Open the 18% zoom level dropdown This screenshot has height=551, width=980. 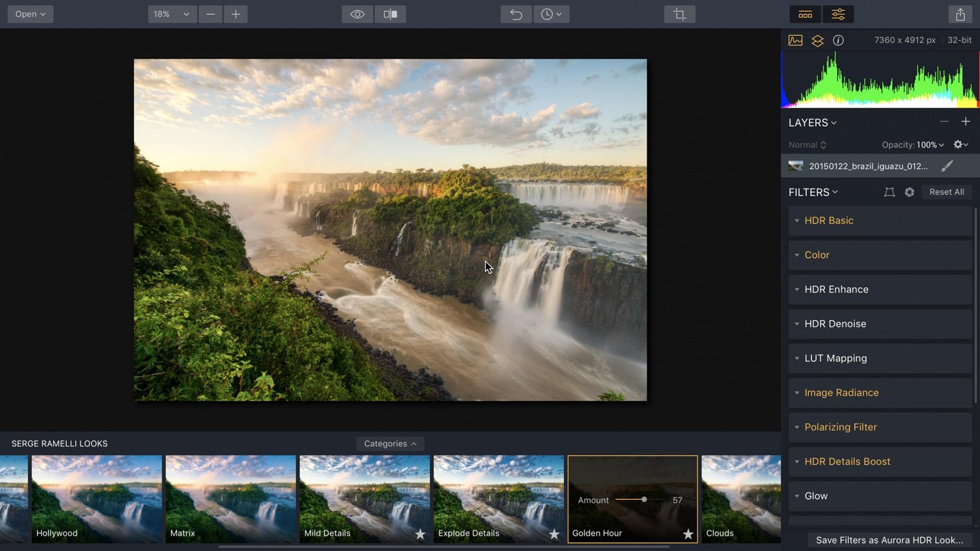point(172,14)
